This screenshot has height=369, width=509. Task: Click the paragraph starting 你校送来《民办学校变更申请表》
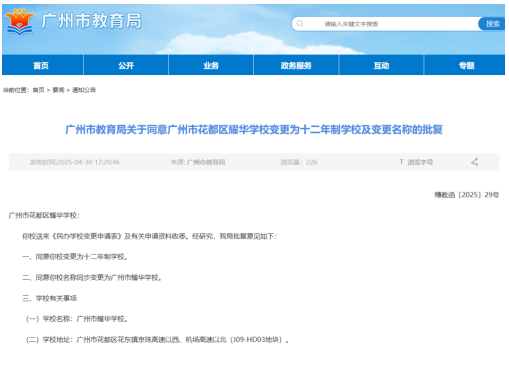coord(149,236)
